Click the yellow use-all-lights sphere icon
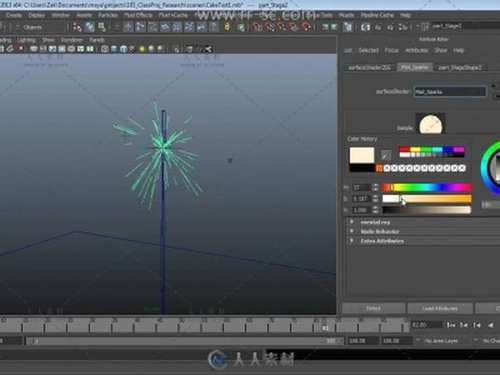 tap(142, 49)
